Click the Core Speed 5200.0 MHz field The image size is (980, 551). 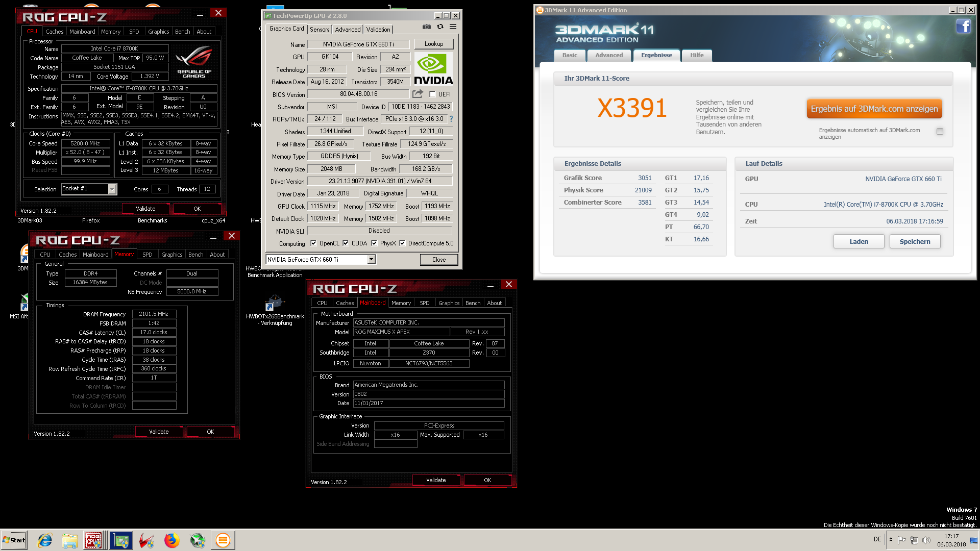click(85, 144)
